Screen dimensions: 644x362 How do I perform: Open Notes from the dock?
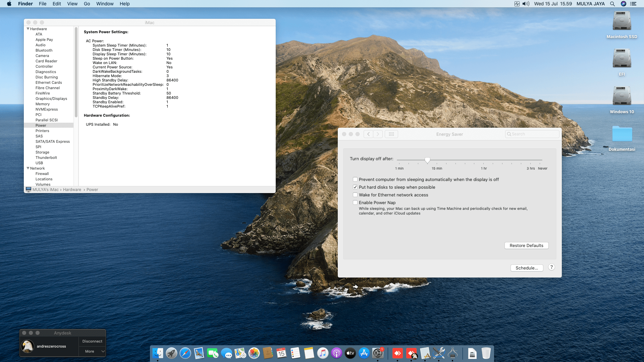[x=309, y=353]
